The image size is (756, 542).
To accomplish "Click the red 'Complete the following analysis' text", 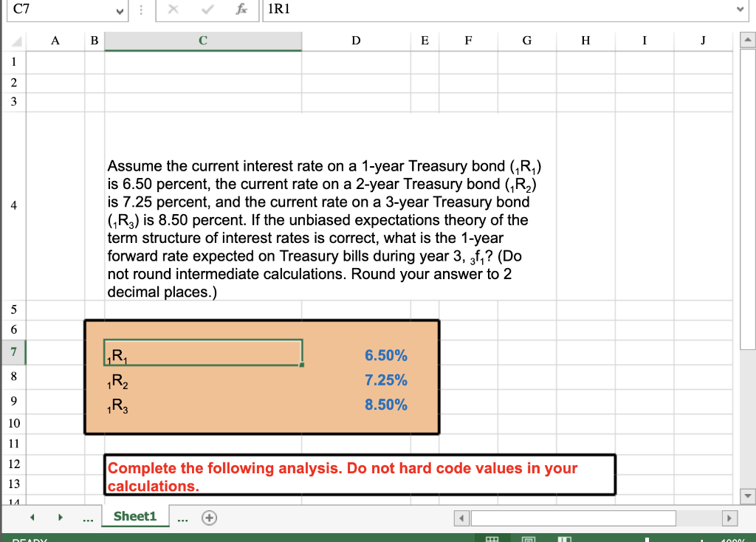I will [x=343, y=477].
